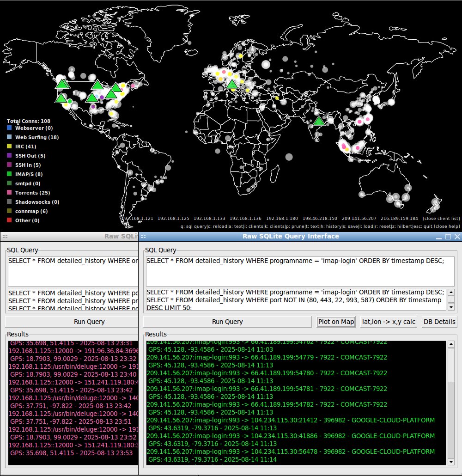Image resolution: width=462 pixels, height=476 pixels.
Task: Select client 192.168.1.133 in the client list
Action: point(209,219)
